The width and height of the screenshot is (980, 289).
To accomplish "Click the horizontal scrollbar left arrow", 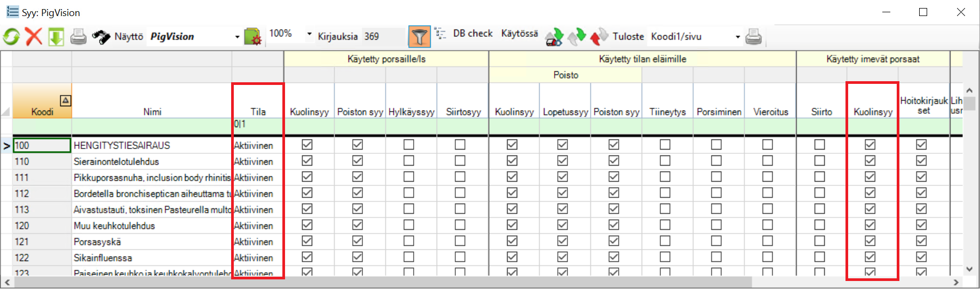I will pyautogui.click(x=7, y=282).
